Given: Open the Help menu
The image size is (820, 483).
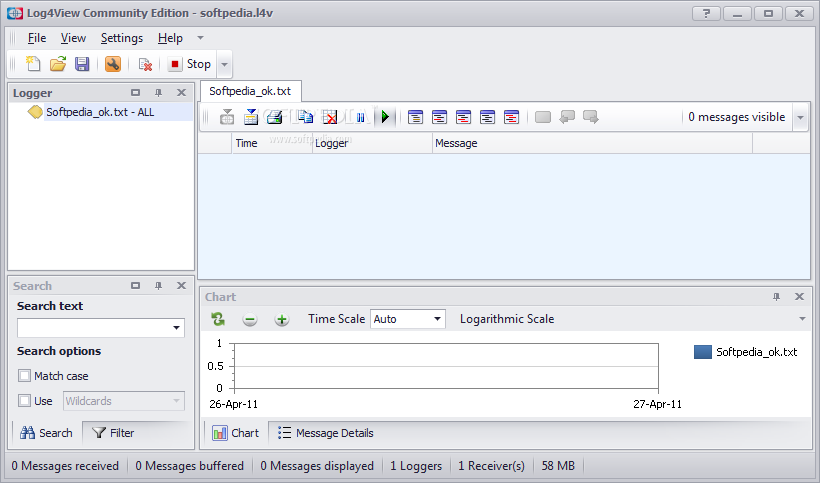Looking at the screenshot, I should (170, 38).
